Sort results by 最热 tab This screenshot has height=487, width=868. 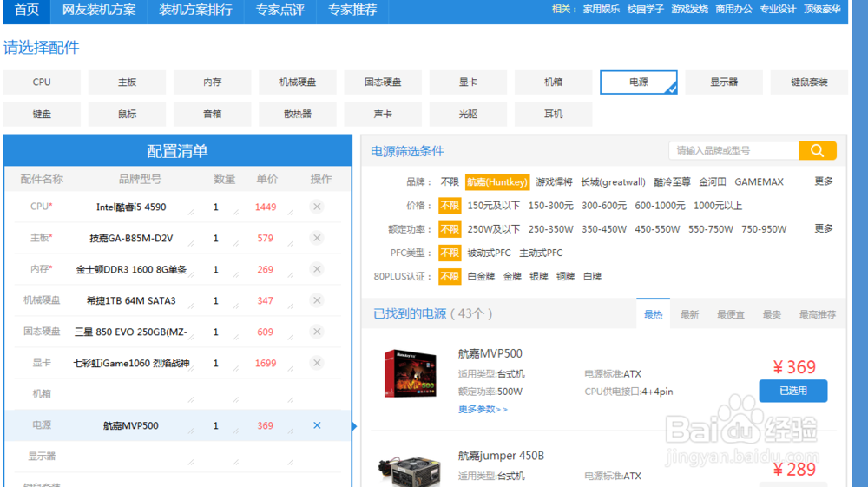(x=654, y=313)
